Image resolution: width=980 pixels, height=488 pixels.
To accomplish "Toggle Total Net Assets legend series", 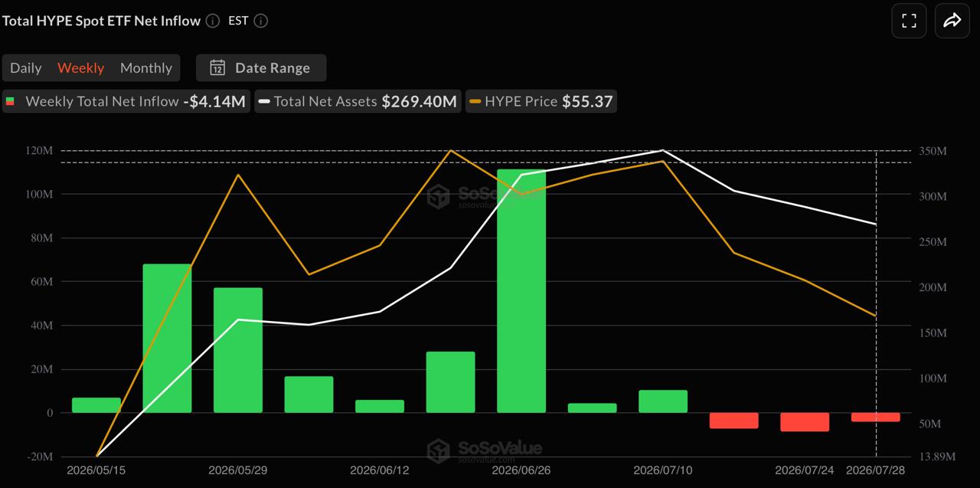I will coord(358,101).
